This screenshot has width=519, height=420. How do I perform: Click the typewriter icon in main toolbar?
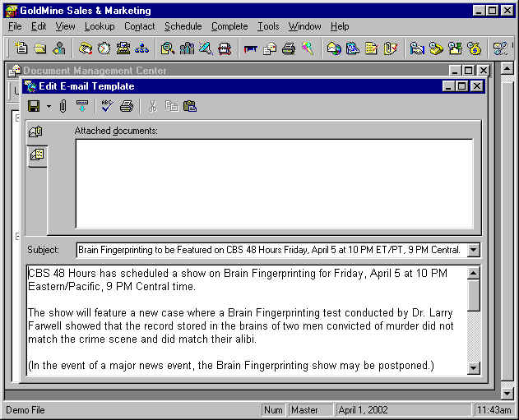(x=123, y=48)
